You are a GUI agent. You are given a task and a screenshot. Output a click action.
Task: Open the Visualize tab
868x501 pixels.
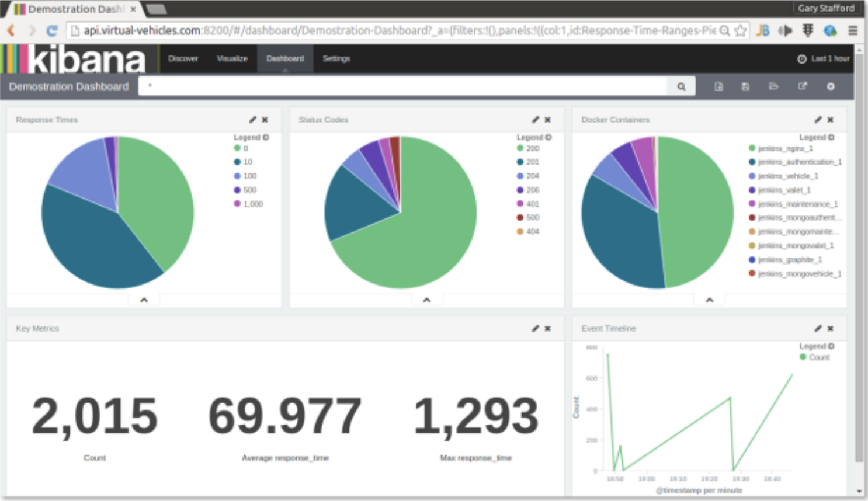click(x=232, y=58)
